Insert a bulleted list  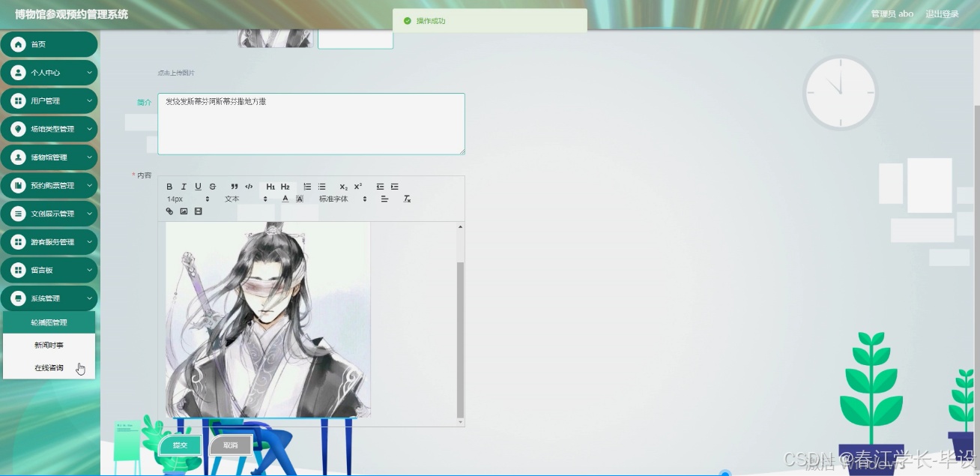tap(321, 187)
